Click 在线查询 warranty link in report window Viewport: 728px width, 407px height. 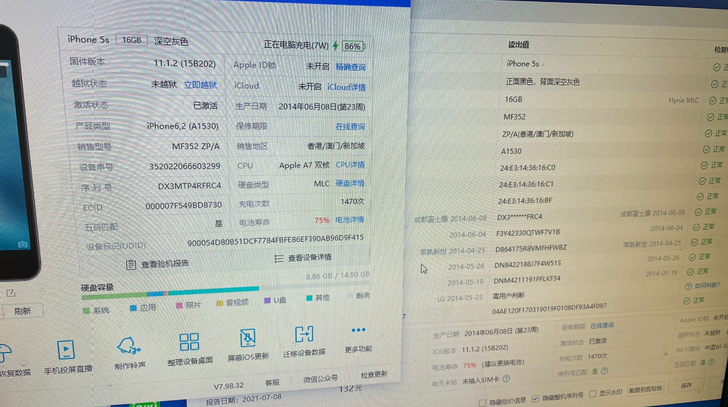[x=602, y=326]
